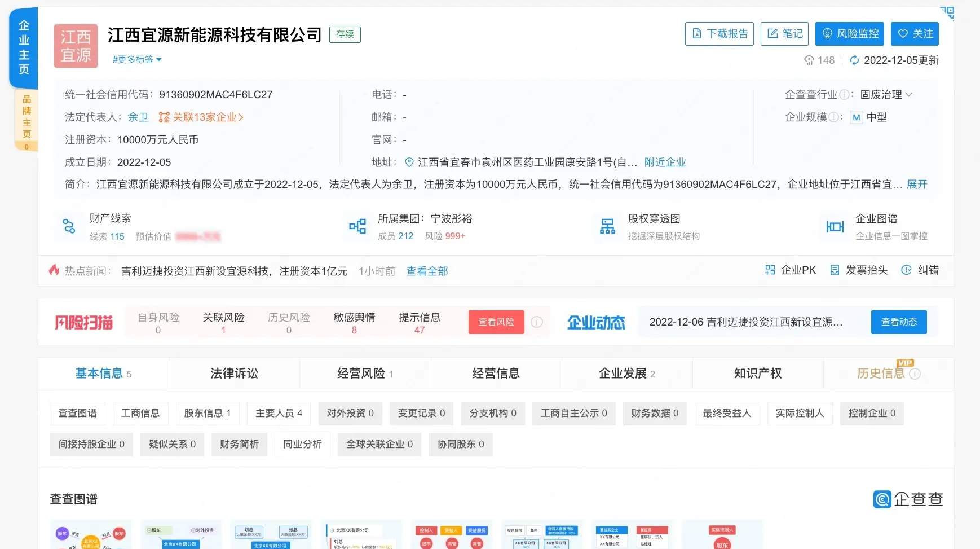Expand the 固废治理 industry dropdown
The width and height of the screenshot is (980, 549).
point(886,95)
